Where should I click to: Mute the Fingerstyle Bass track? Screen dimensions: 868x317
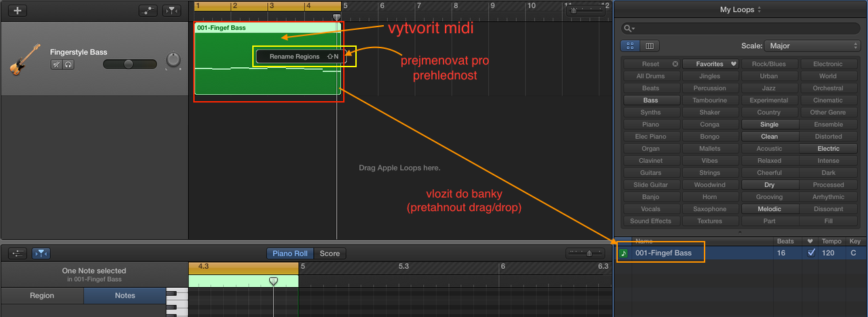tap(57, 64)
